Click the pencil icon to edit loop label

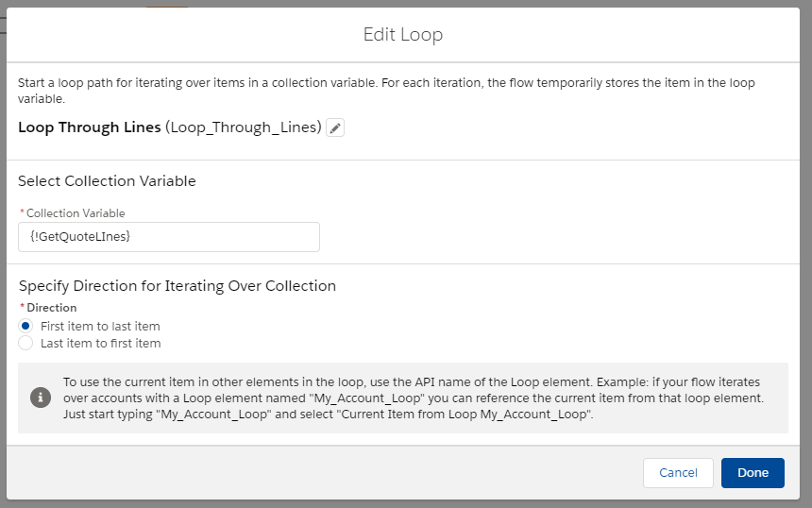[335, 127]
